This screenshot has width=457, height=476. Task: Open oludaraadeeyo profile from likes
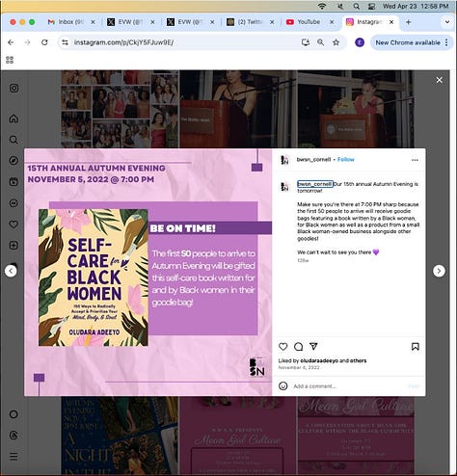tap(319, 360)
